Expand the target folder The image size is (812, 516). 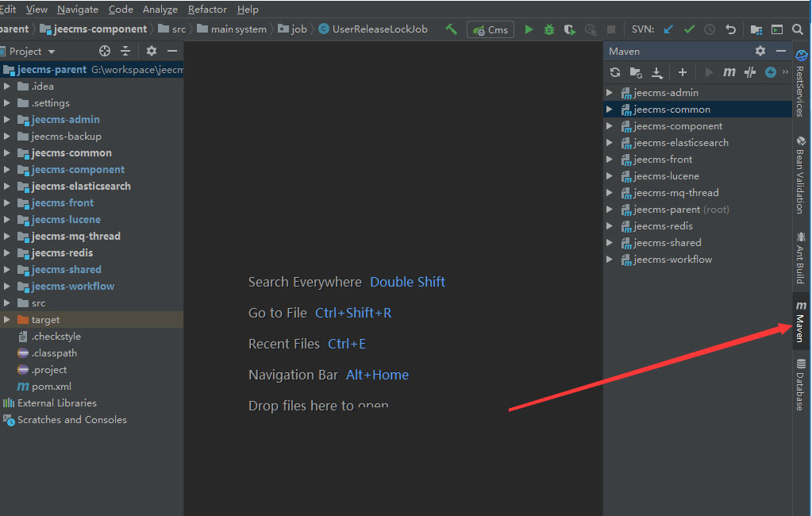[x=7, y=320]
